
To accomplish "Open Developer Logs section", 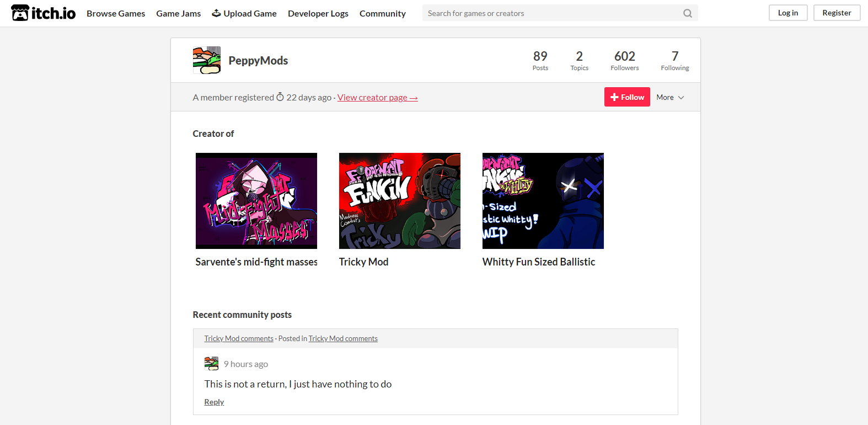I will [x=318, y=13].
